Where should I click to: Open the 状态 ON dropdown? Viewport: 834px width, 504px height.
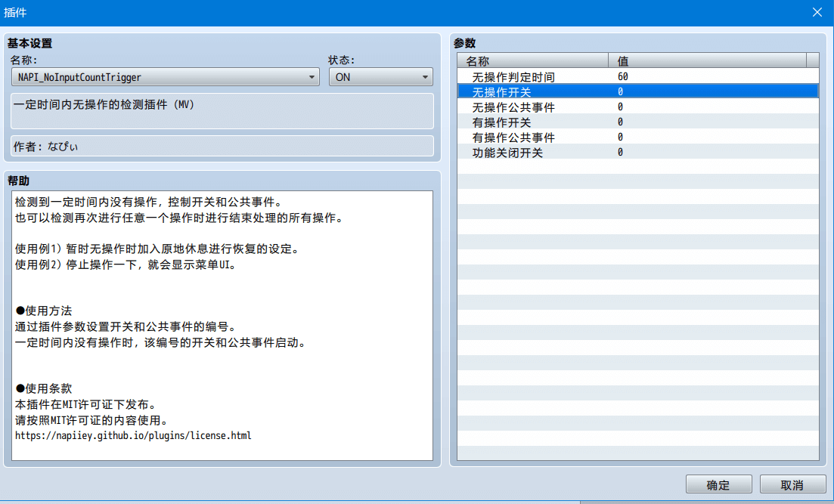380,77
